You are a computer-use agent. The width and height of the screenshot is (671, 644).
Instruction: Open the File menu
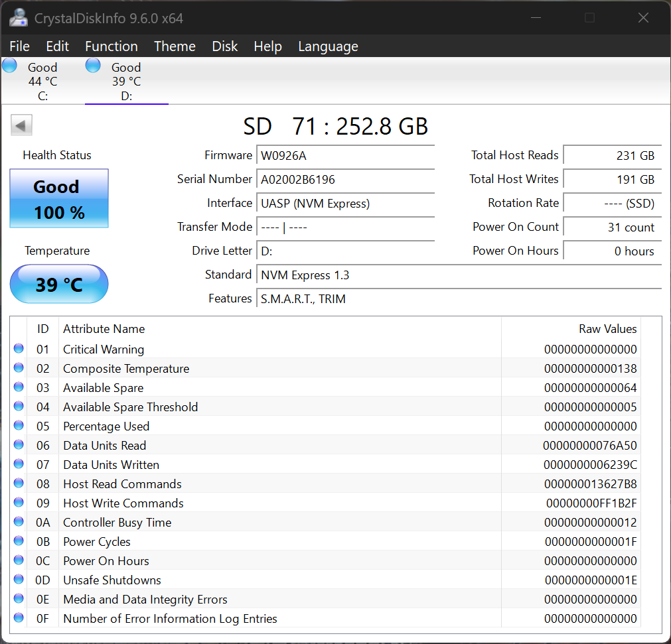pos(19,46)
